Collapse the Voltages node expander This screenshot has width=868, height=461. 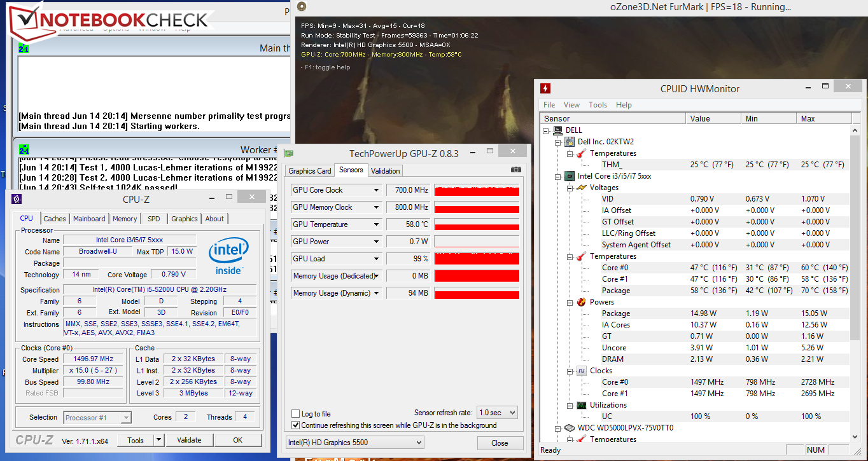coord(570,188)
